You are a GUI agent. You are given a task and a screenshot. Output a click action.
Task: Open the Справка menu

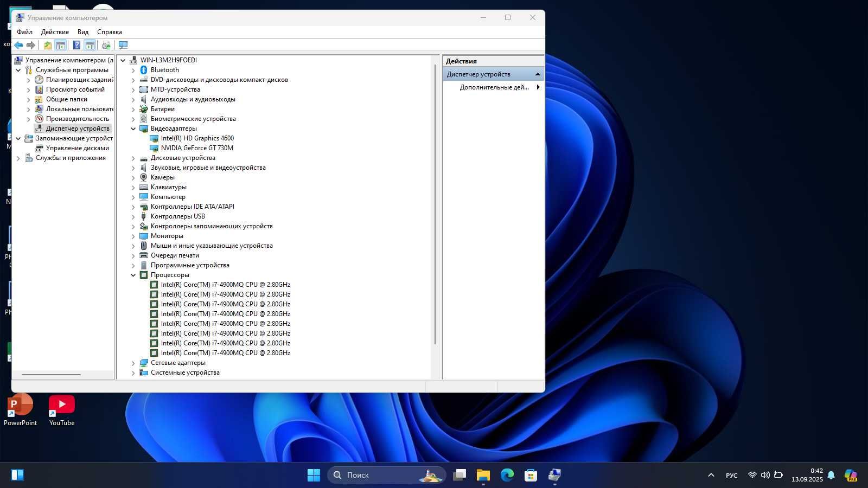(109, 32)
